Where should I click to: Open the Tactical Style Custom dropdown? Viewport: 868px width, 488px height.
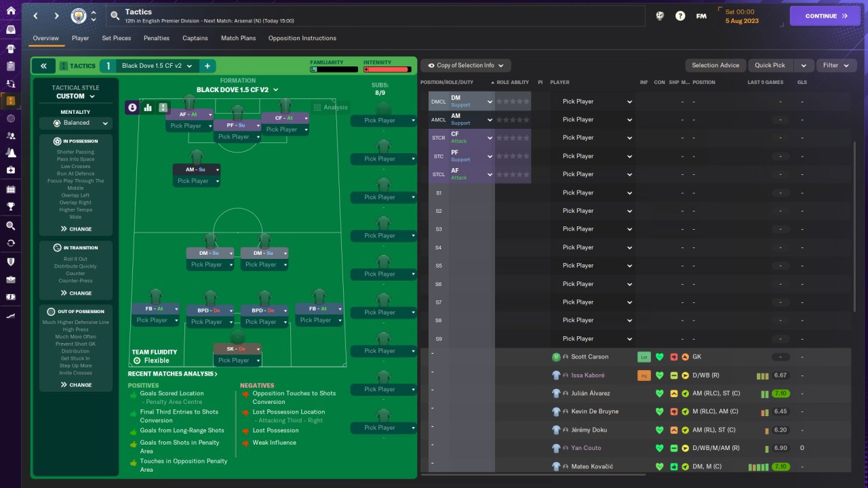tap(75, 96)
